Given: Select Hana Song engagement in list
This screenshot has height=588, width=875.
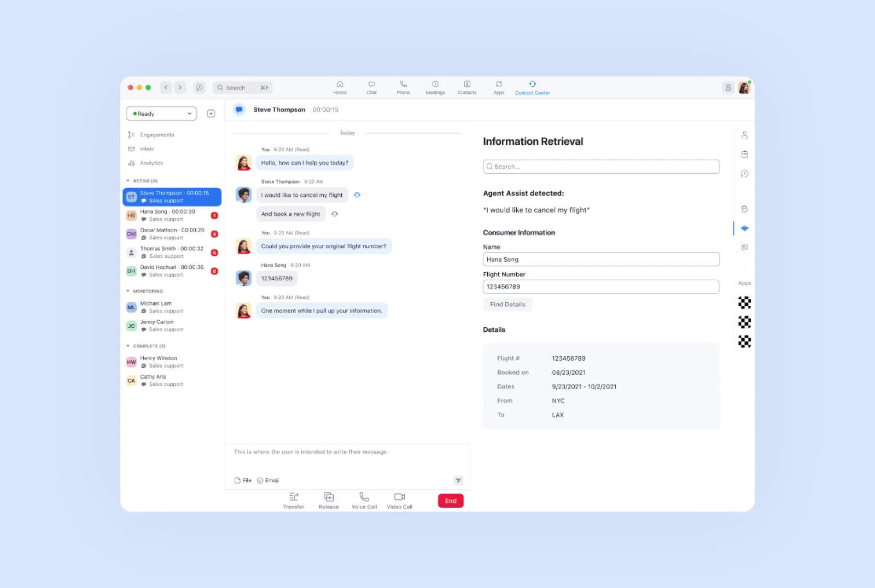Looking at the screenshot, I should pos(167,215).
